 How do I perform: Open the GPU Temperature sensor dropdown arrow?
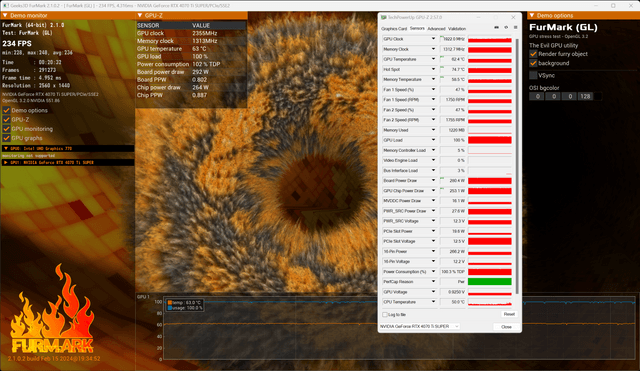tap(433, 59)
